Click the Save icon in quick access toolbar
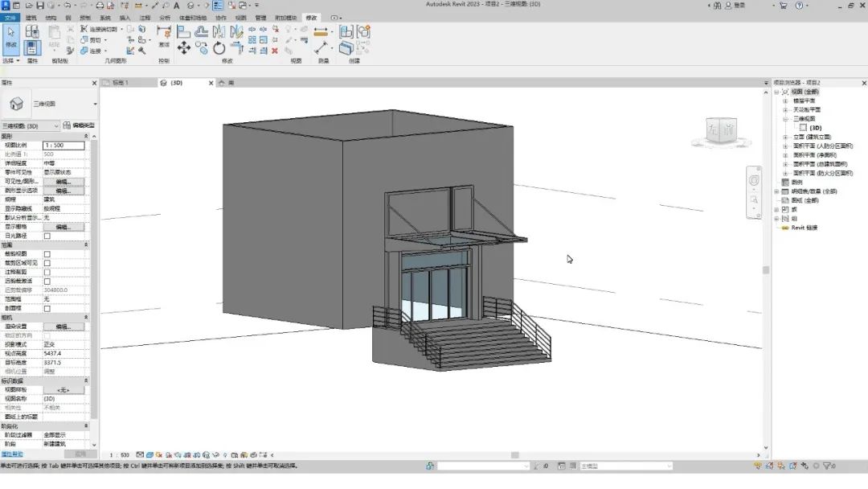This screenshot has height=489, width=868. tap(40, 5)
